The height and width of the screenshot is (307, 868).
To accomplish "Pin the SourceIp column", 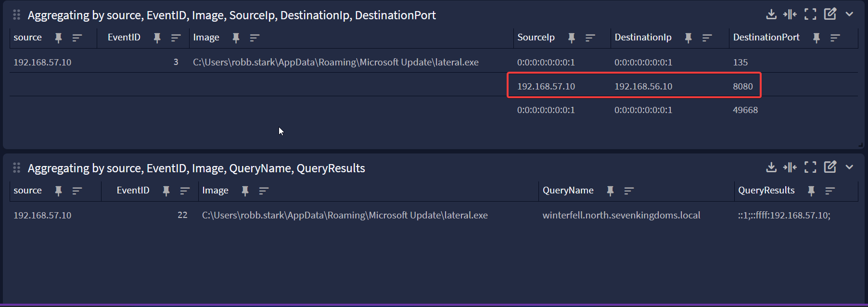I will (x=571, y=38).
